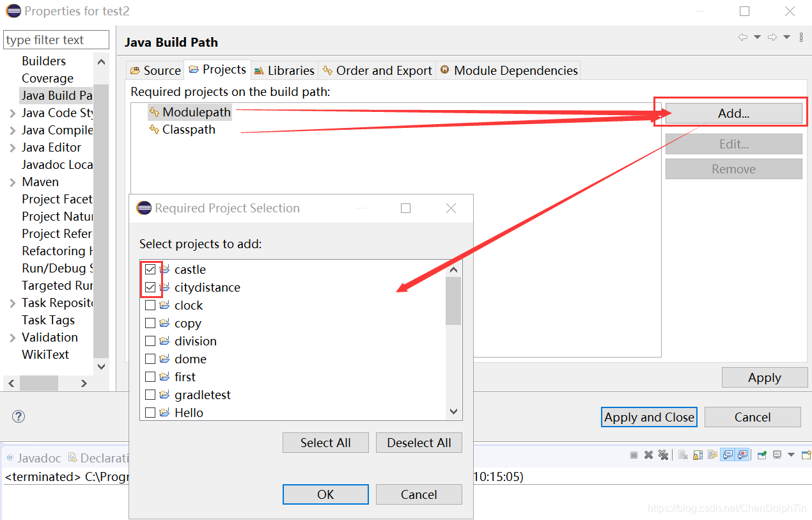Click the Open New Console View icon
This screenshot has height=520, width=812.
806,454
